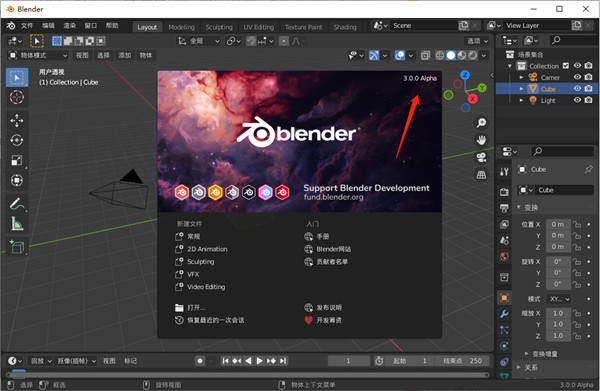Open the File menu
The width and height of the screenshot is (600, 391).
[27, 26]
